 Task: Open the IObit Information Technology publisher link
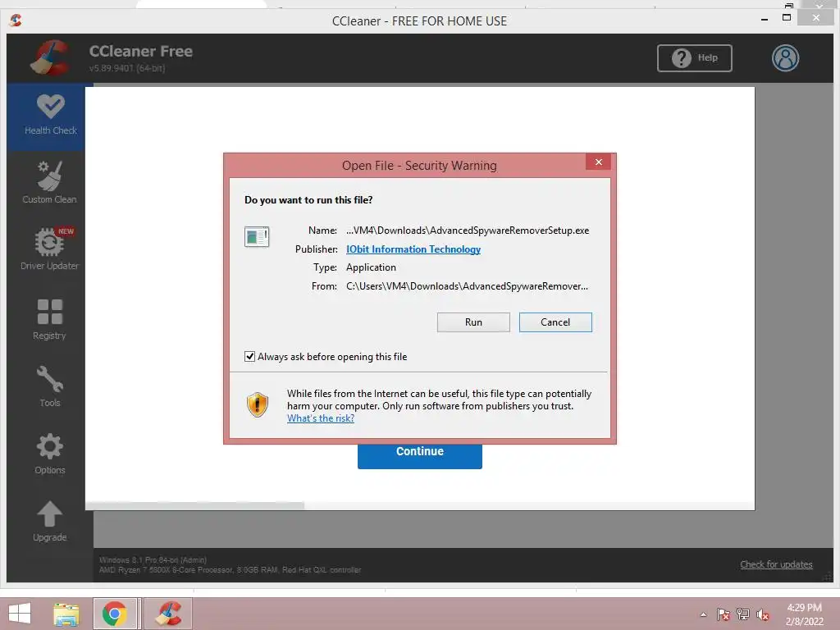[413, 249]
